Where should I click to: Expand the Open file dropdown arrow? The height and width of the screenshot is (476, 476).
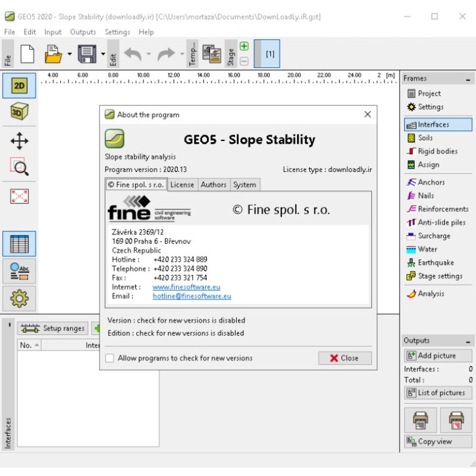tap(70, 54)
